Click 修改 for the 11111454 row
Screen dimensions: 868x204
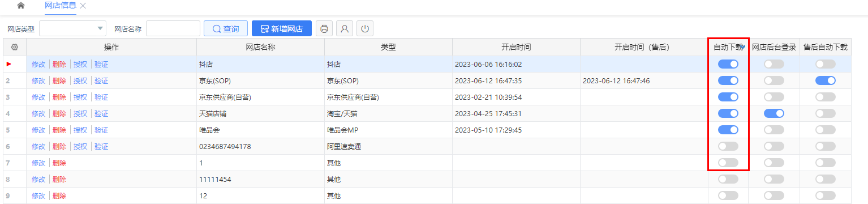[38, 180]
